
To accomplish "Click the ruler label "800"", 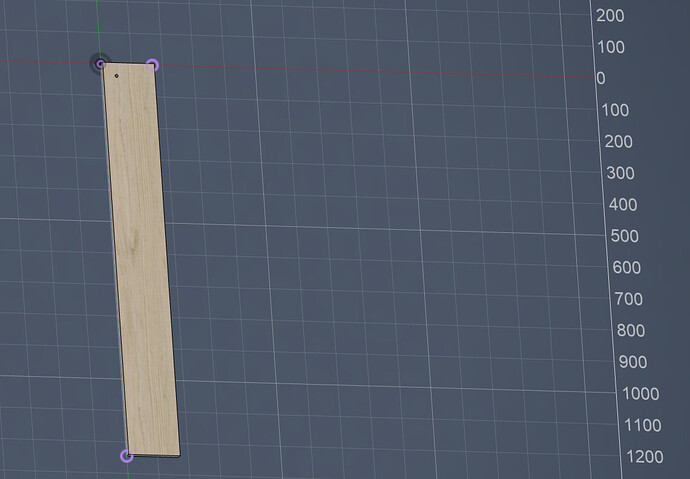I will tap(631, 331).
